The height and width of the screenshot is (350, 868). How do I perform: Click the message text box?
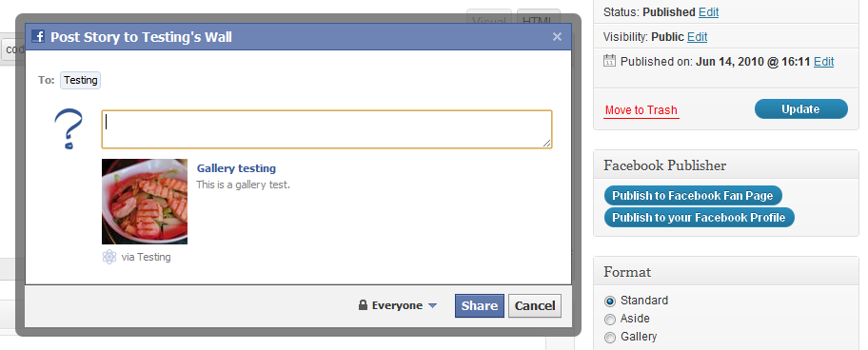[x=326, y=129]
